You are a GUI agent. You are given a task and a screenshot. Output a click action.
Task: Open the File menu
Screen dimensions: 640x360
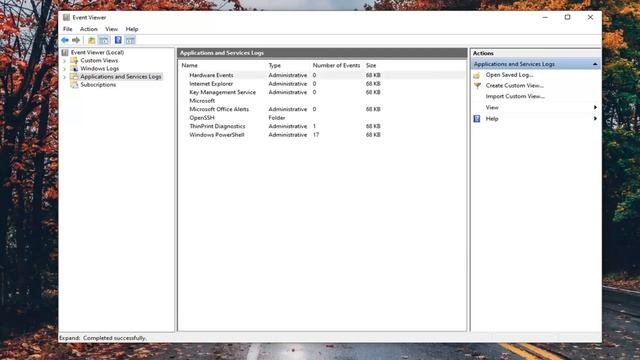click(68, 29)
